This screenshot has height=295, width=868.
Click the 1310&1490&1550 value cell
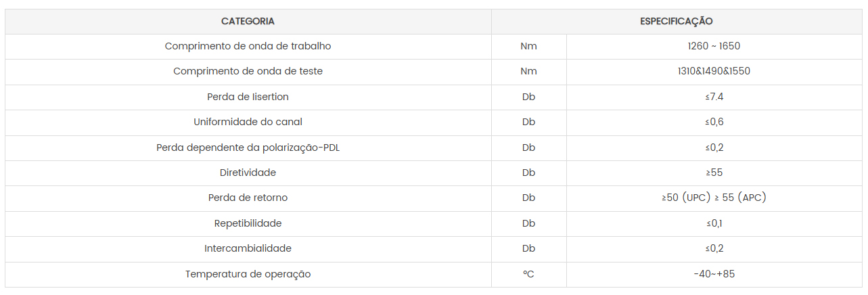click(x=714, y=72)
